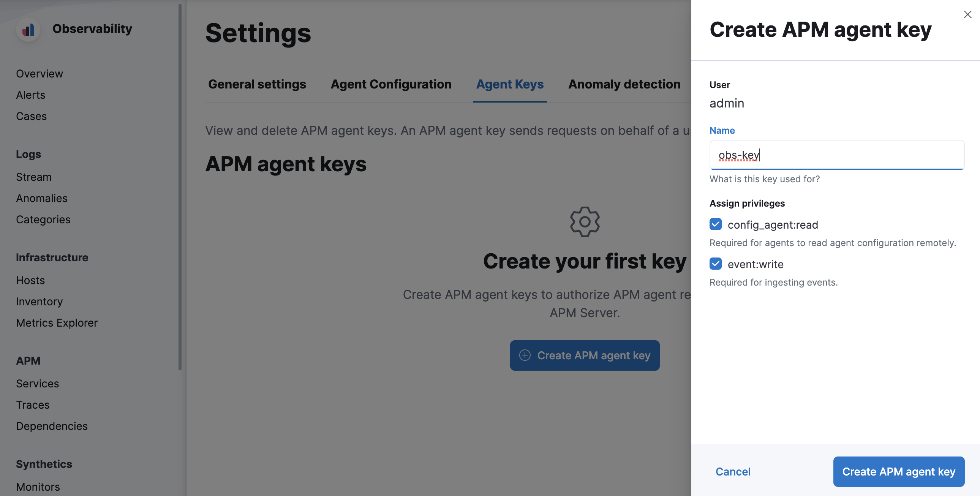Click the Metrics Explorer icon
Screen dimensions: 980x496
[56, 323]
